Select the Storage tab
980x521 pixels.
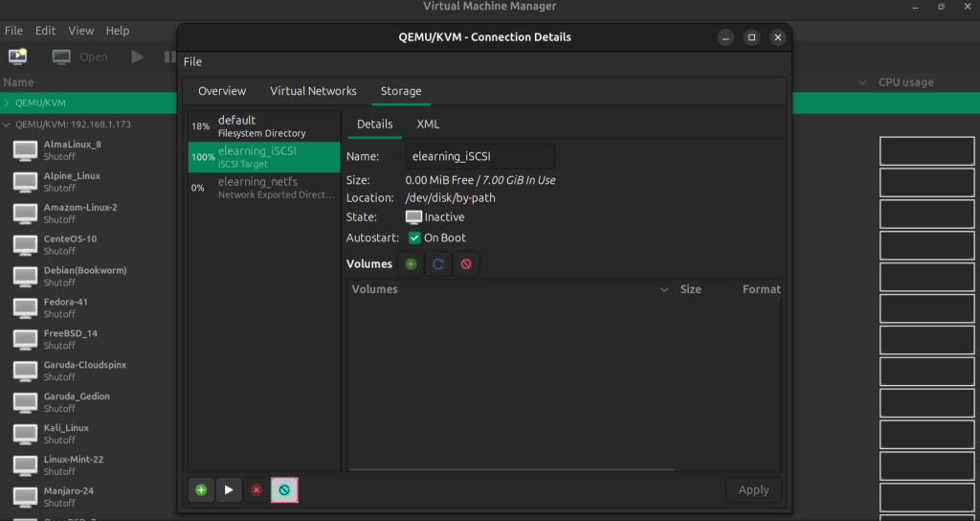(x=401, y=91)
